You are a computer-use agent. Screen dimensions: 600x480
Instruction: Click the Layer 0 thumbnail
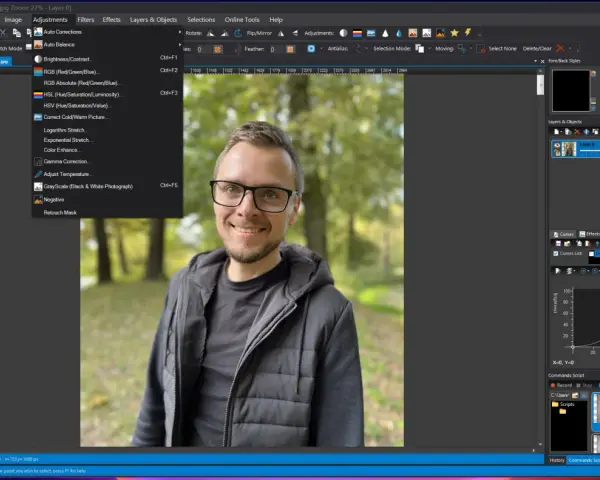click(x=569, y=149)
